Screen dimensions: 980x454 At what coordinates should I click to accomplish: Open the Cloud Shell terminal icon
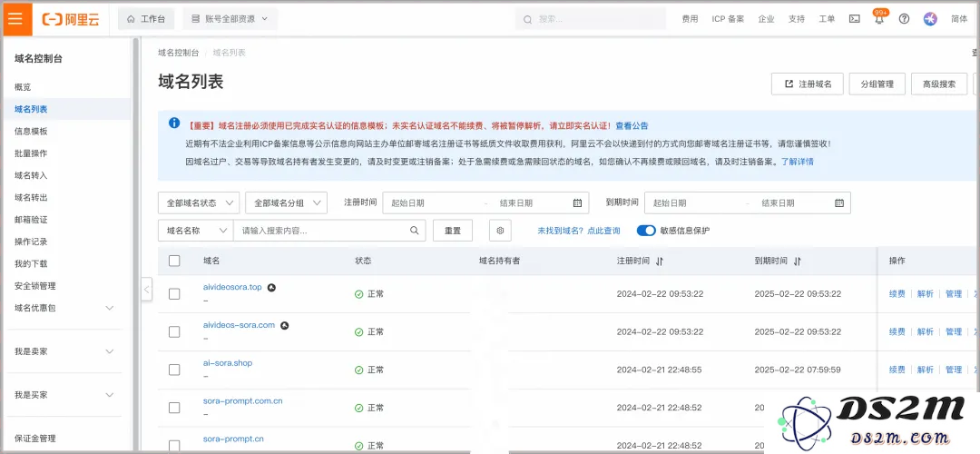pyautogui.click(x=855, y=19)
